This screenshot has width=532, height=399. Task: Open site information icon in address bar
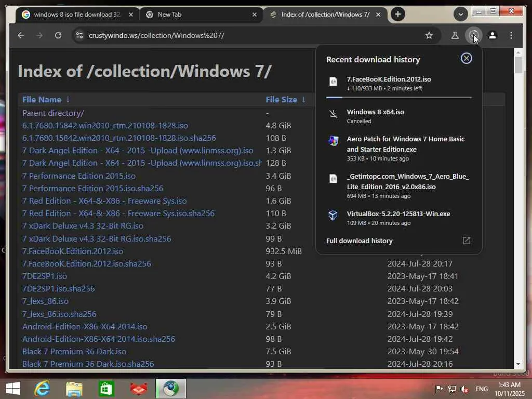[x=79, y=35]
